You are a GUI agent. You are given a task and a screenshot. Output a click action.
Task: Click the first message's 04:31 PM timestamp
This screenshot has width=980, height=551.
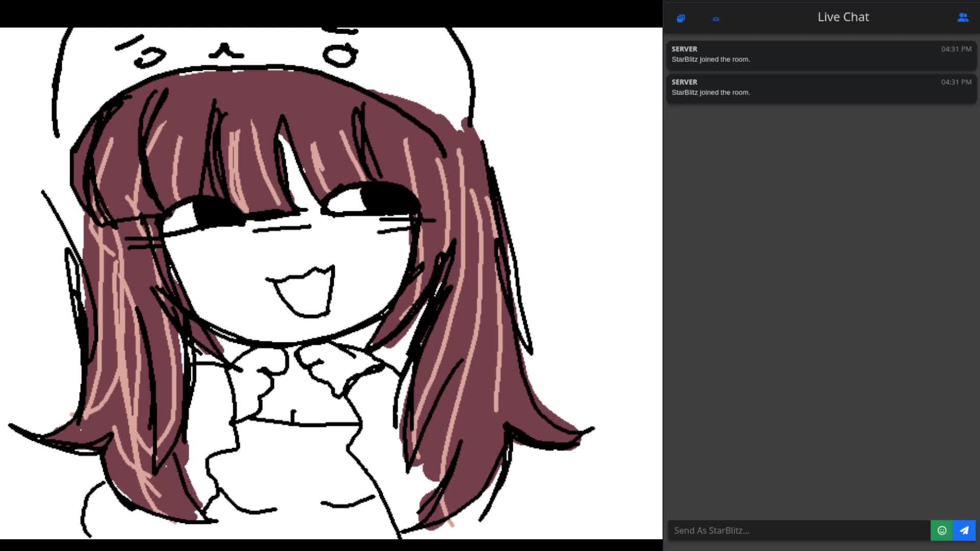pos(956,49)
